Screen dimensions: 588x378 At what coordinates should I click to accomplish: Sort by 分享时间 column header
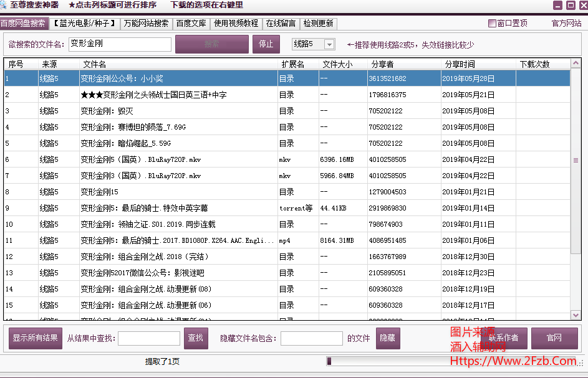pos(460,64)
